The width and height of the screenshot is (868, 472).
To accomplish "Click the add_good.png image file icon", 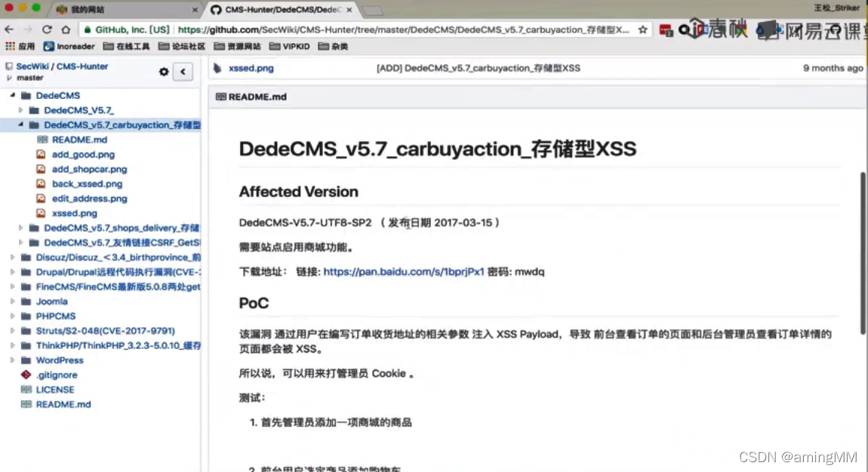I will 41,155.
